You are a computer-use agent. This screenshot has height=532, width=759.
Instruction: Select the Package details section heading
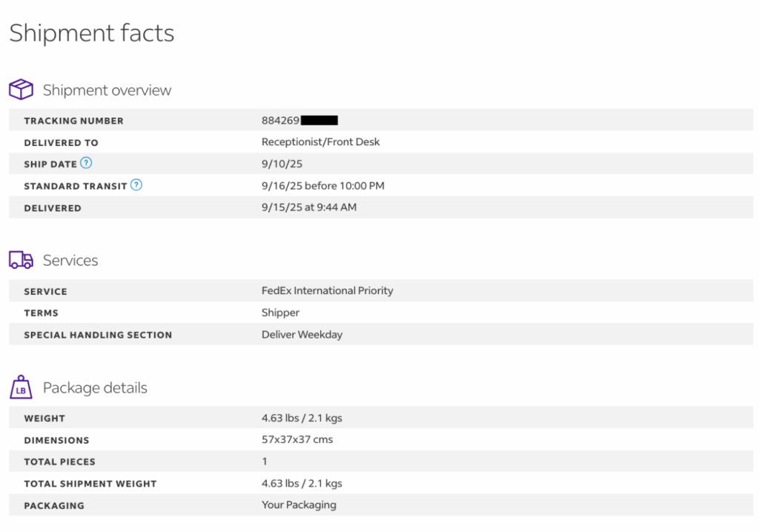click(x=95, y=388)
